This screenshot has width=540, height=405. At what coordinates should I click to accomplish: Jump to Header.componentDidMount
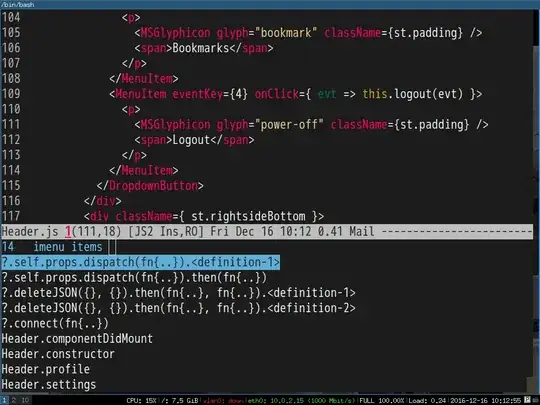77,339
